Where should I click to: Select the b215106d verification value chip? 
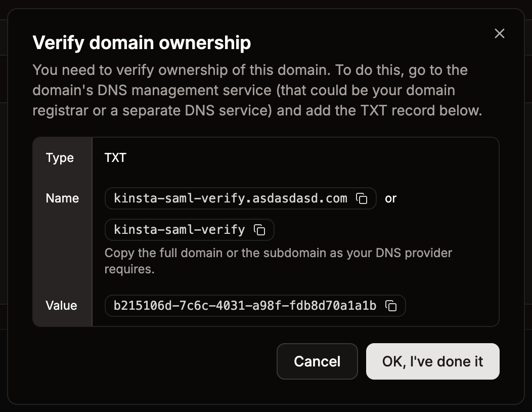pos(245,306)
